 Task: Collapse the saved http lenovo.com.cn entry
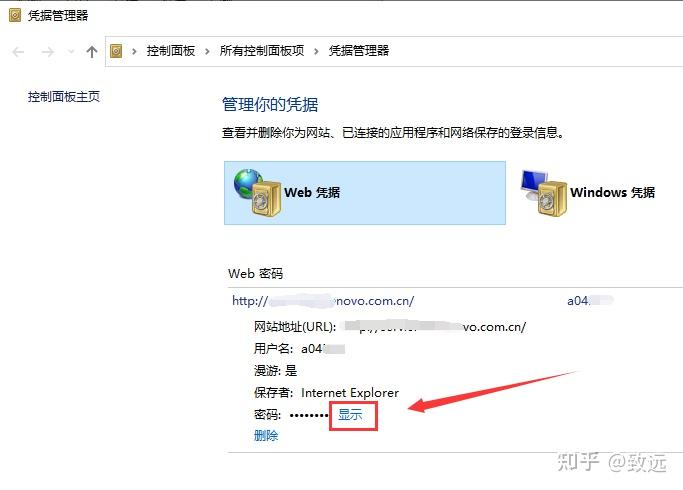455,301
